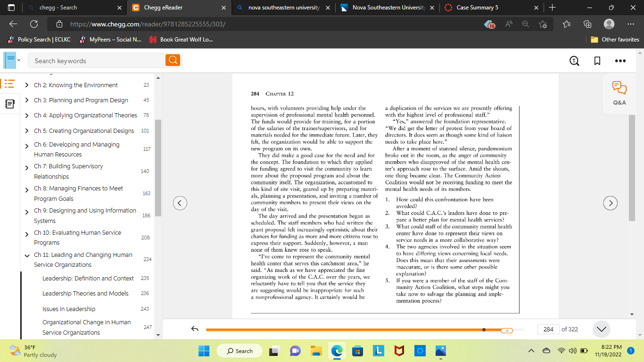The image size is (644, 362).
Task: Refresh the Chegg reader page
Action: [34, 24]
